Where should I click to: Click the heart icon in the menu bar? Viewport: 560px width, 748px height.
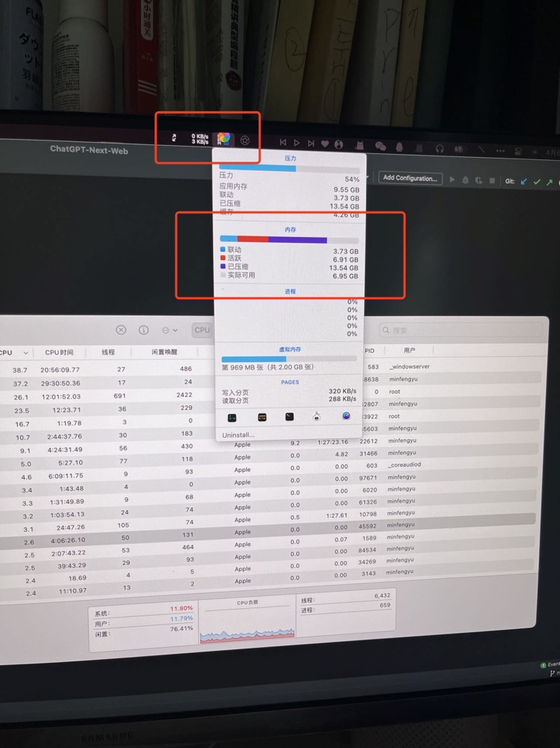(x=324, y=144)
